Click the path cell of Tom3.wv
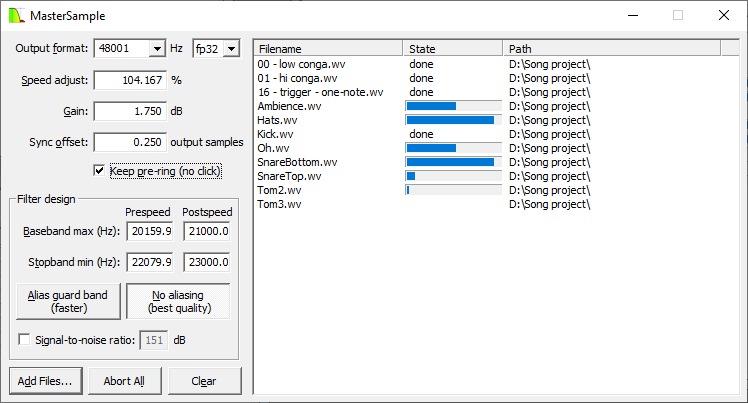This screenshot has width=748, height=403. [x=550, y=204]
